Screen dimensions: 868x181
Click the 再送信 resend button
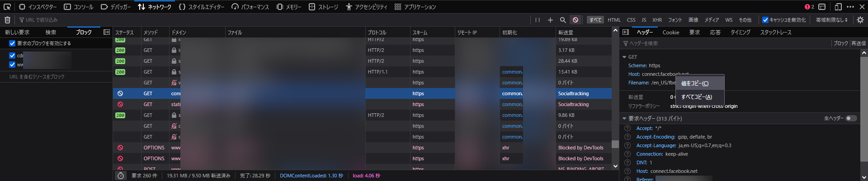click(858, 43)
